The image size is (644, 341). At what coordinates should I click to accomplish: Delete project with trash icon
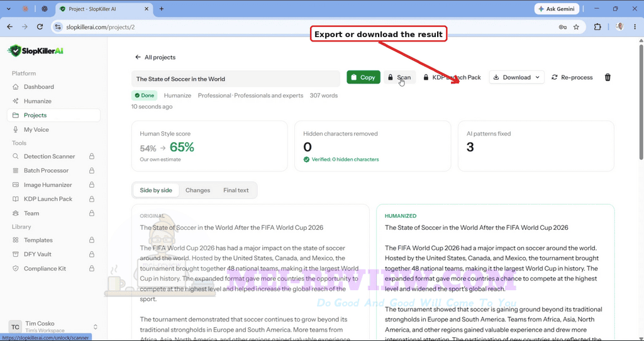click(x=608, y=77)
